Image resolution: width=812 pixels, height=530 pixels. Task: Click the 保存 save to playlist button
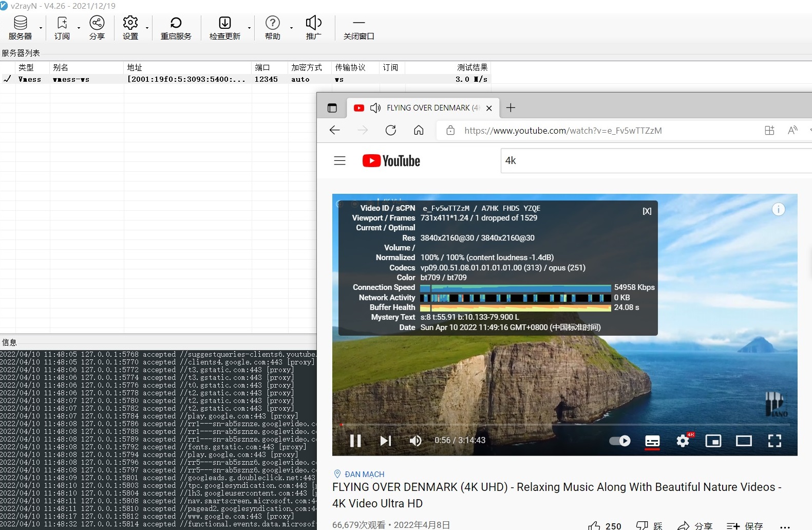pos(745,525)
